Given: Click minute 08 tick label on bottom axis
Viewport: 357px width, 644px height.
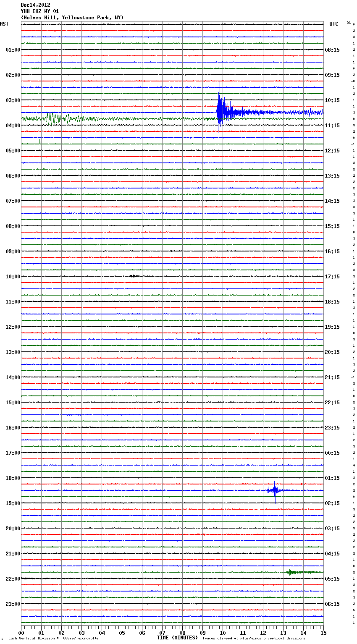Looking at the screenshot, I should (182, 633).
